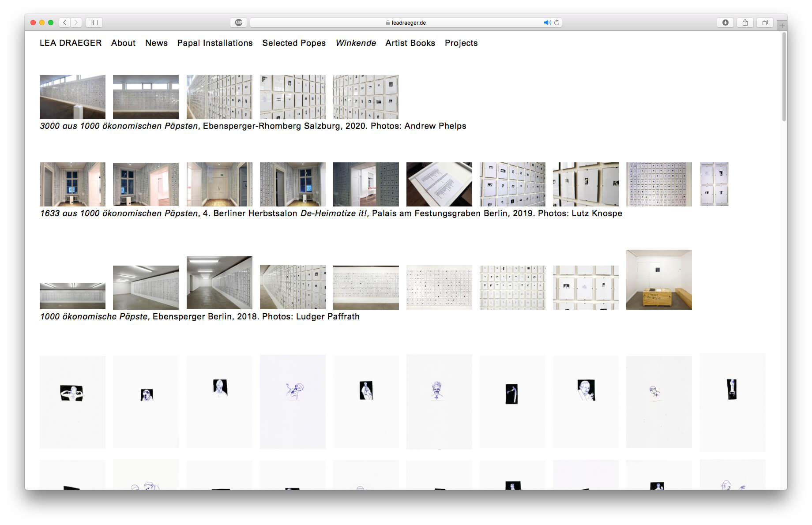Open the Papal Installations page

coord(215,43)
